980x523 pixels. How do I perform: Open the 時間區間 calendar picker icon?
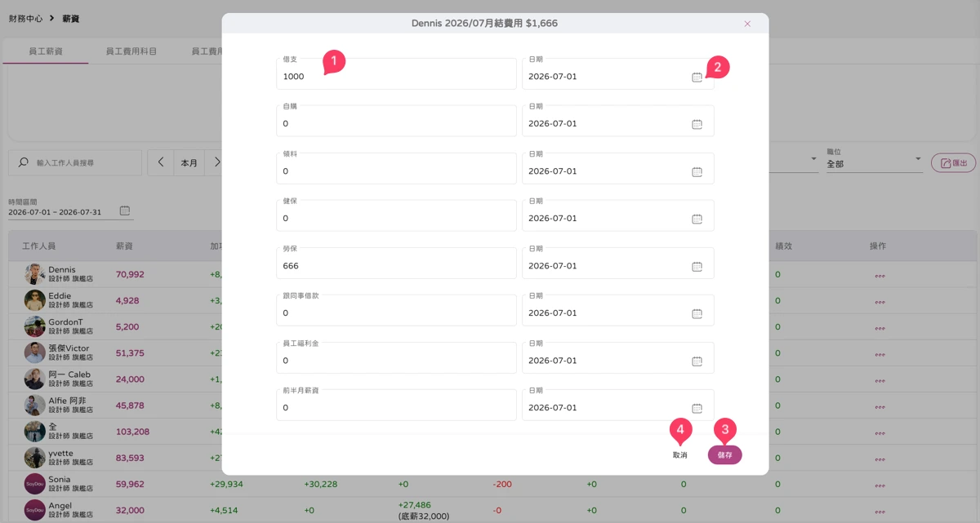coord(125,211)
